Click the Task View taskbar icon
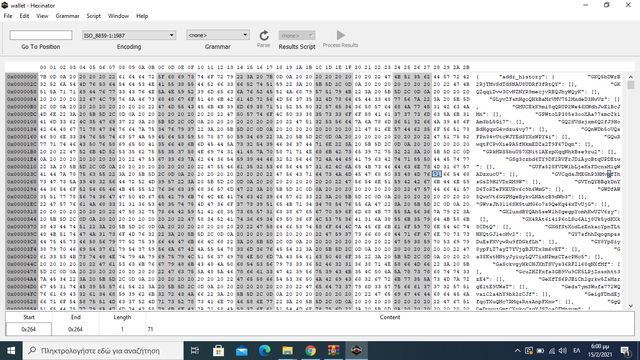Screen dimensions: 640x360 pos(195,351)
